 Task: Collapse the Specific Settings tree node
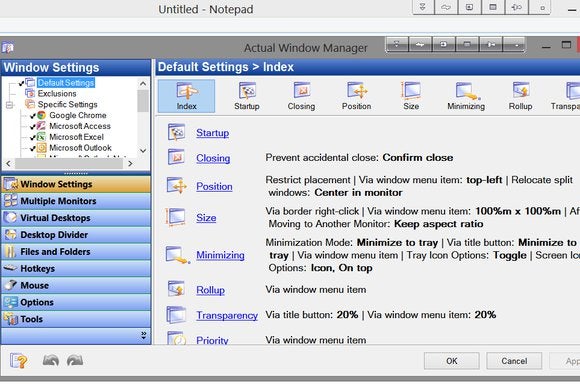(x=10, y=105)
